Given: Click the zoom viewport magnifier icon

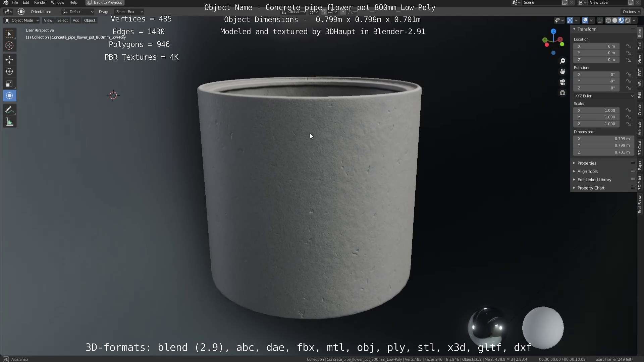Looking at the screenshot, I should pos(562,61).
